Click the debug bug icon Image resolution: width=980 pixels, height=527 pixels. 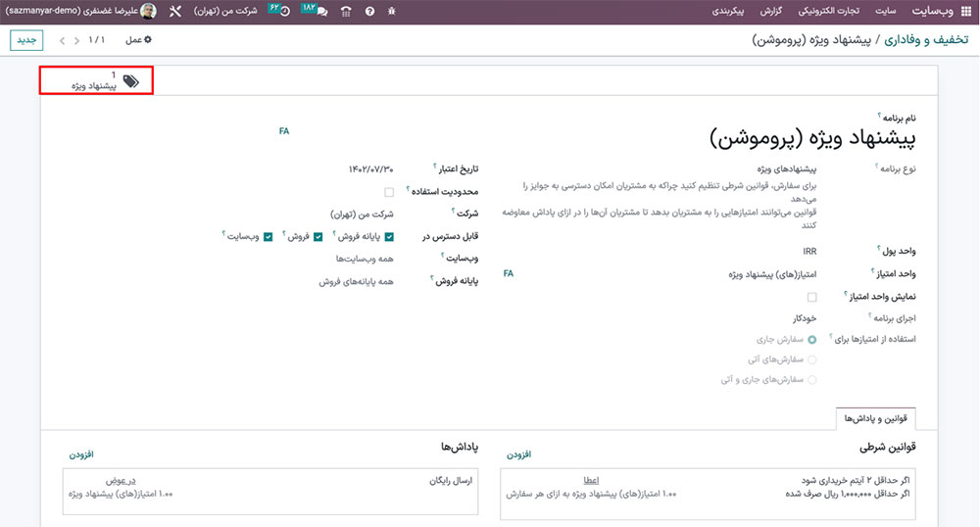pos(393,11)
